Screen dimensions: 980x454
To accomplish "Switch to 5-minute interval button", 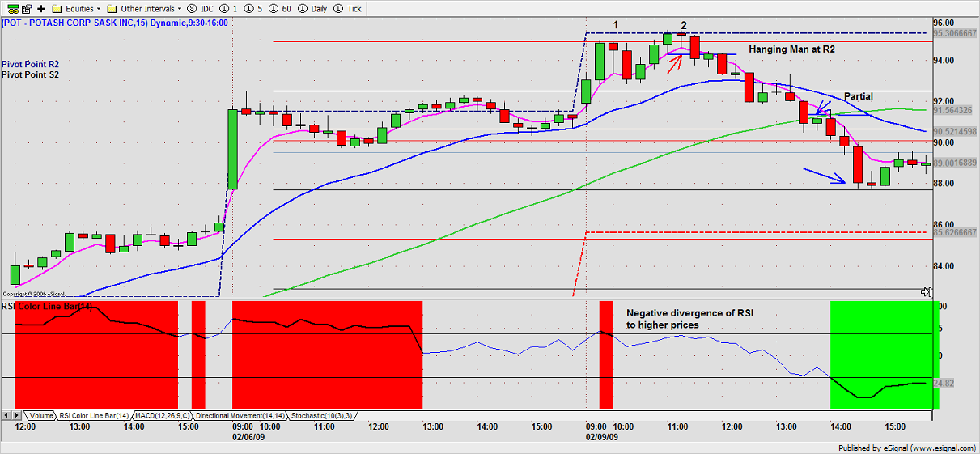I will pyautogui.click(x=252, y=8).
